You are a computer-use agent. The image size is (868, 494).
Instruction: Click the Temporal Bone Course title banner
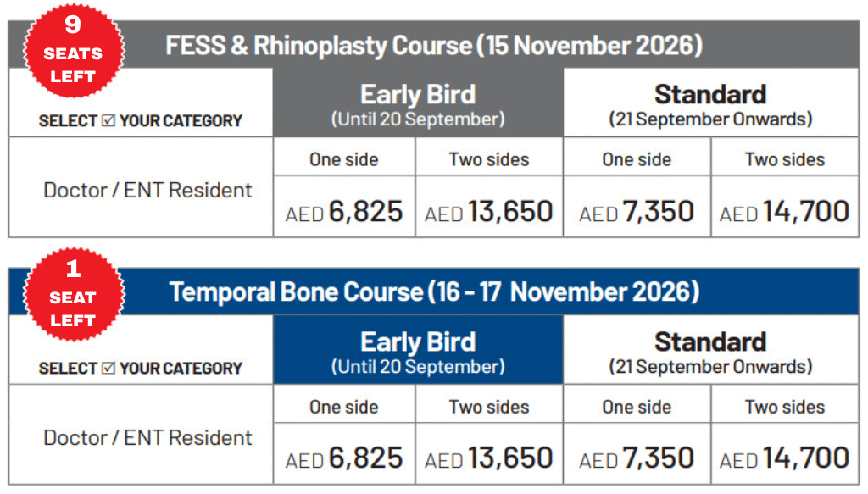click(x=434, y=291)
